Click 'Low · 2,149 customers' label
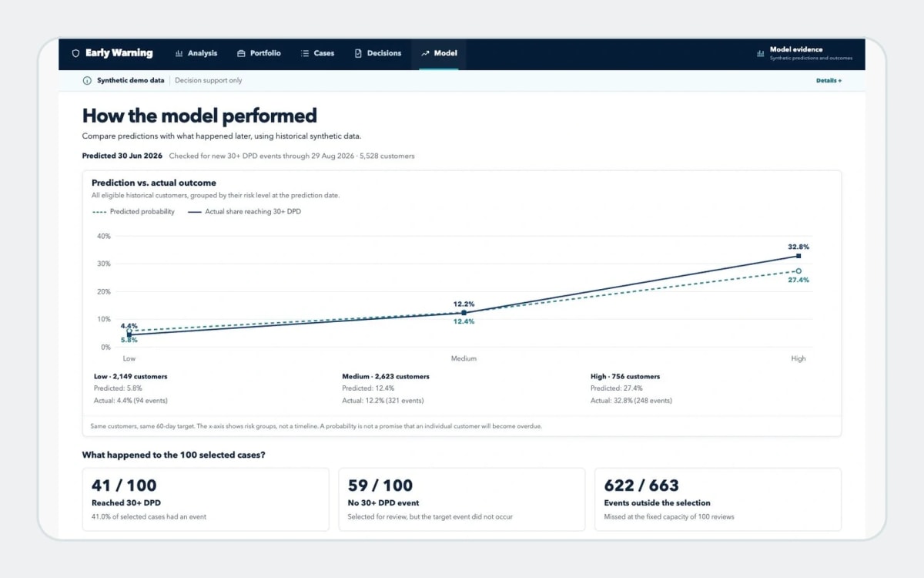 tap(129, 377)
